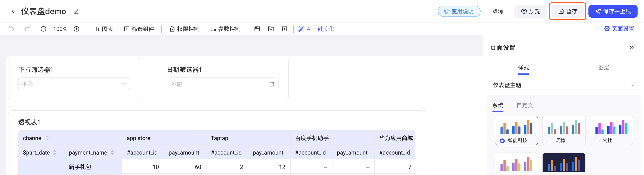The width and height of the screenshot is (644, 175).
Task: Switch to the 图层 tab
Action: tap(604, 68)
